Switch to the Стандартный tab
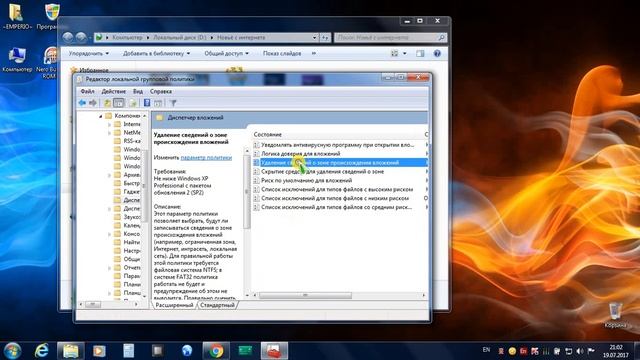Viewport: 640px width, 360px height. point(218,305)
